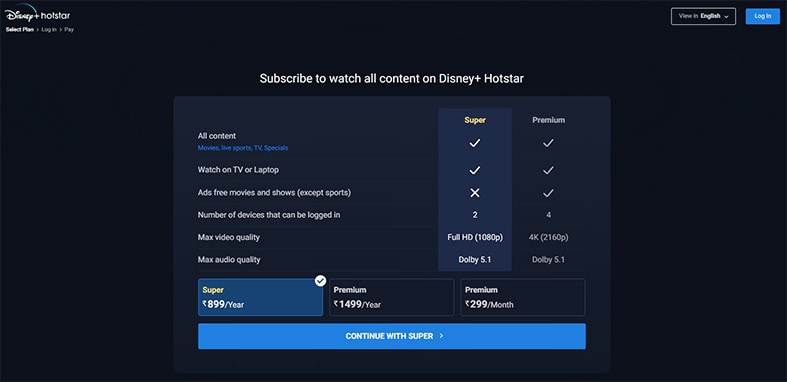Image resolution: width=787 pixels, height=382 pixels.
Task: Click the Select Plan breadcrumb step
Action: (x=20, y=30)
